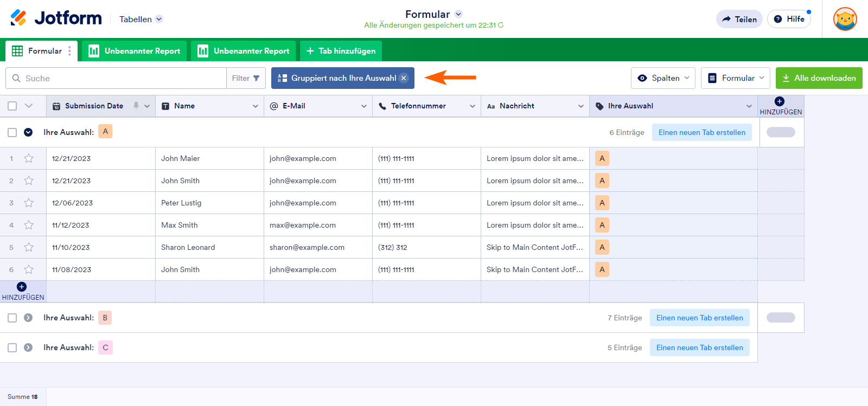Click the plus icon to add a row
This screenshot has width=868, height=406.
point(22,287)
